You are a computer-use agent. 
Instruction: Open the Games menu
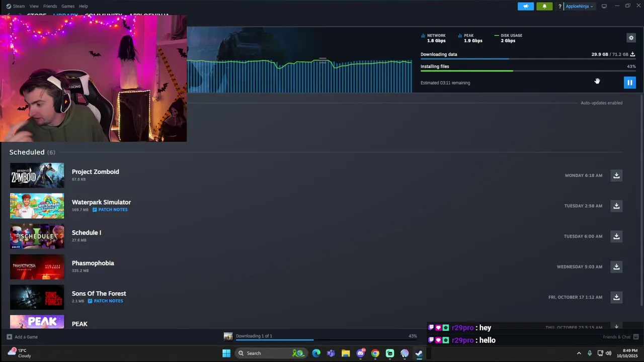(x=68, y=6)
